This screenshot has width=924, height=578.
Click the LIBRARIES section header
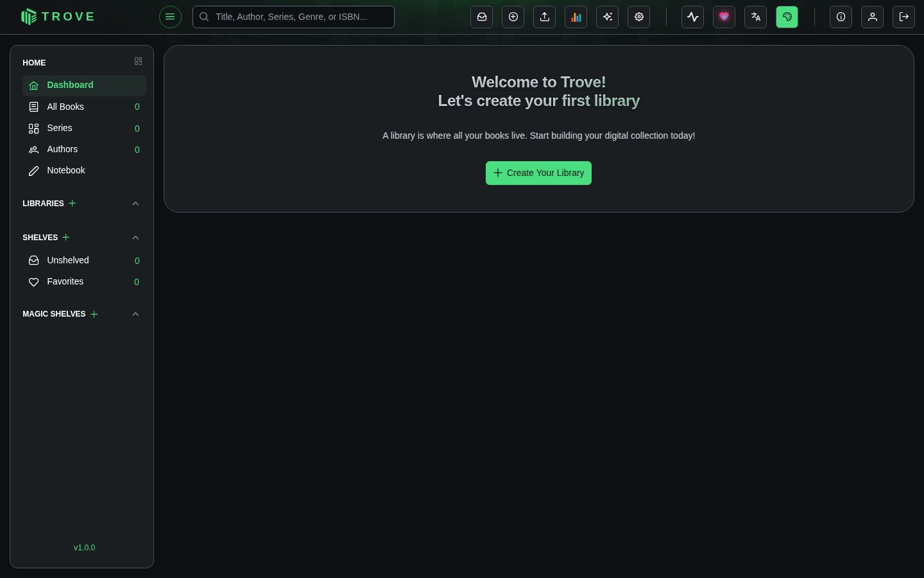43,204
